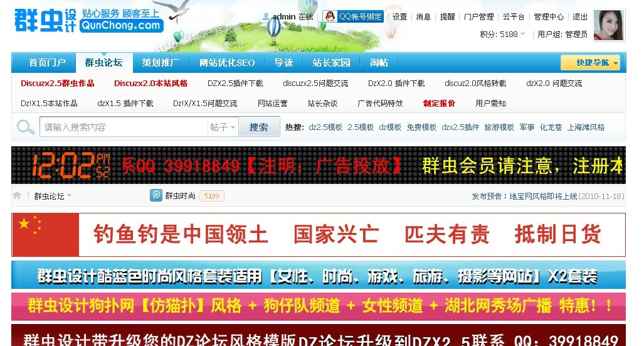
Task: Open the 策划推广 nav tab
Action: coord(160,63)
